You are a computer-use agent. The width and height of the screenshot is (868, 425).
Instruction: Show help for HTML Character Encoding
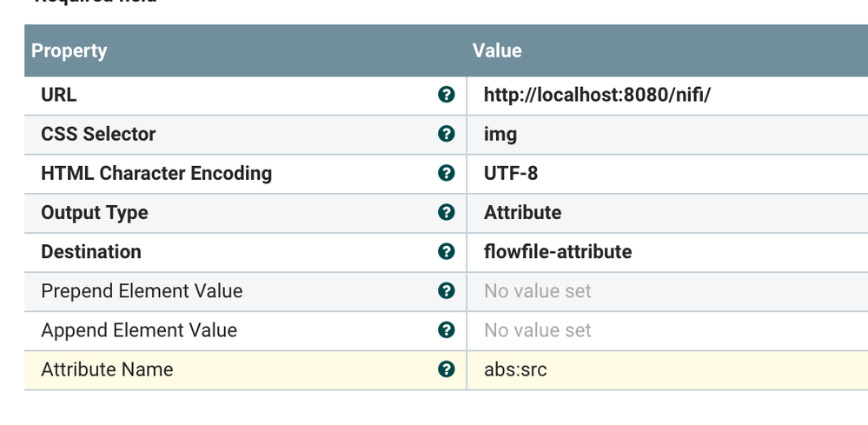[447, 173]
